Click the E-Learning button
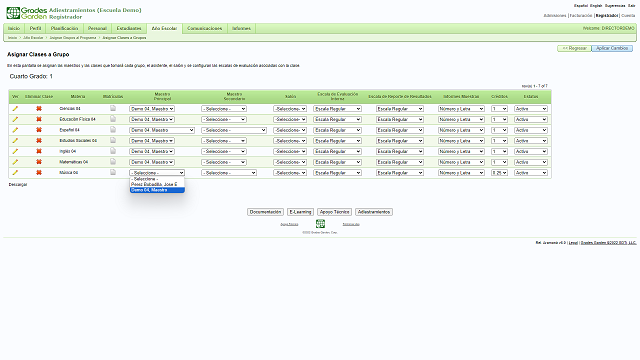The height and width of the screenshot is (360, 640). (x=300, y=212)
